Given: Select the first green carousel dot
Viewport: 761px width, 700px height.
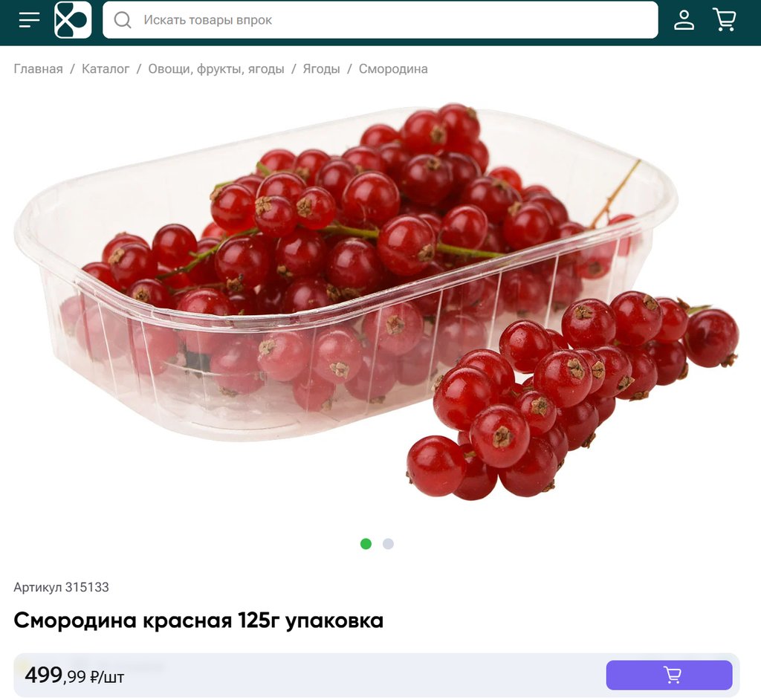Looking at the screenshot, I should point(366,544).
